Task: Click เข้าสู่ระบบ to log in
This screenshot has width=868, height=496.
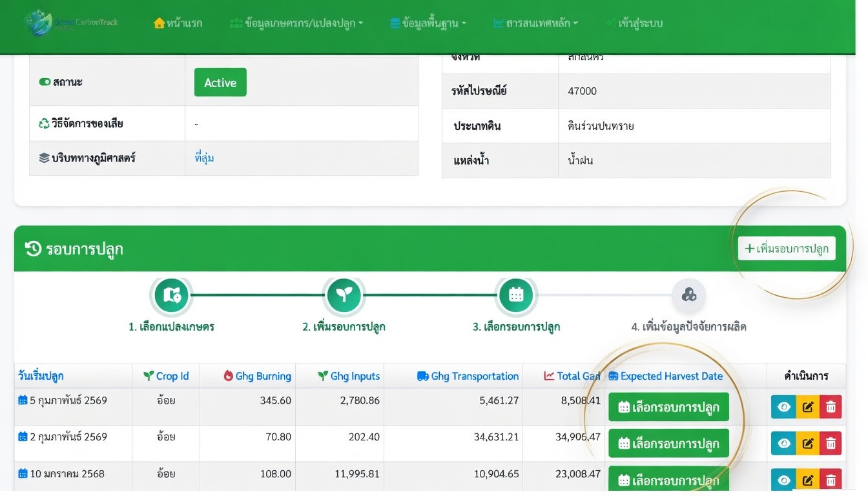Action: tap(634, 23)
